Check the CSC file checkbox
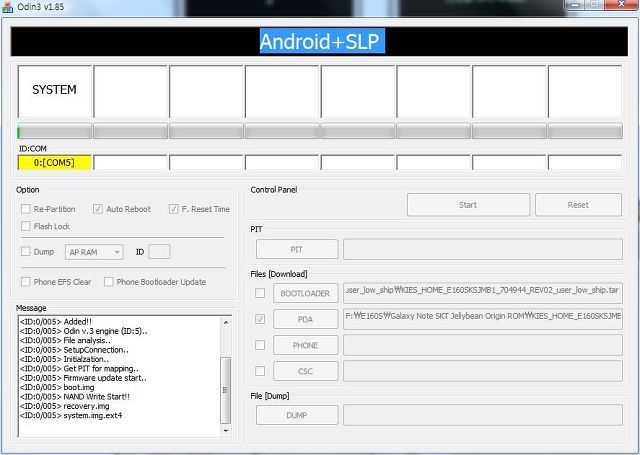 [x=260, y=371]
